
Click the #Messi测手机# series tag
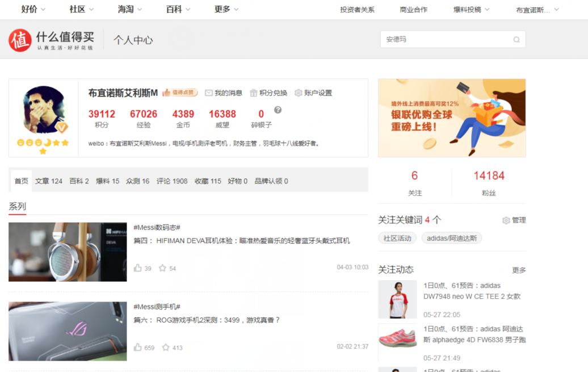[157, 306]
